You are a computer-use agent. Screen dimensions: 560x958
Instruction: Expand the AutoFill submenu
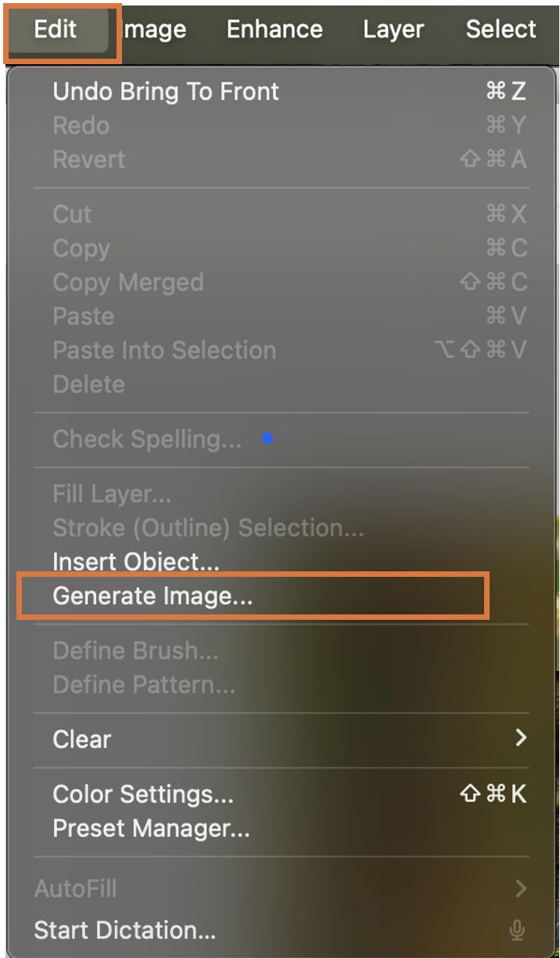tap(76, 888)
